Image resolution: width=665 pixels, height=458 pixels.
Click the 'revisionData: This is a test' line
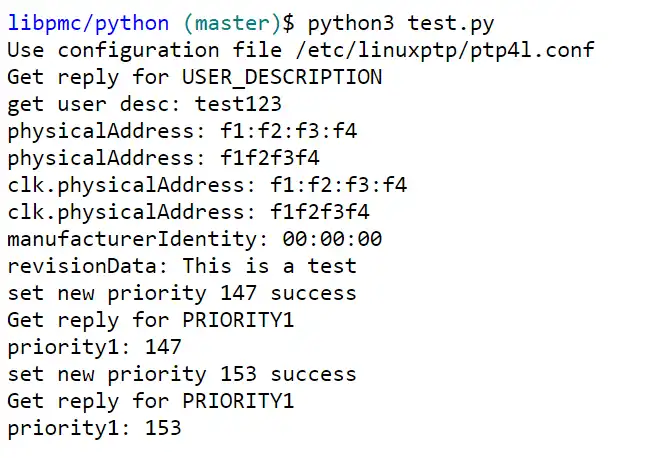(x=182, y=265)
